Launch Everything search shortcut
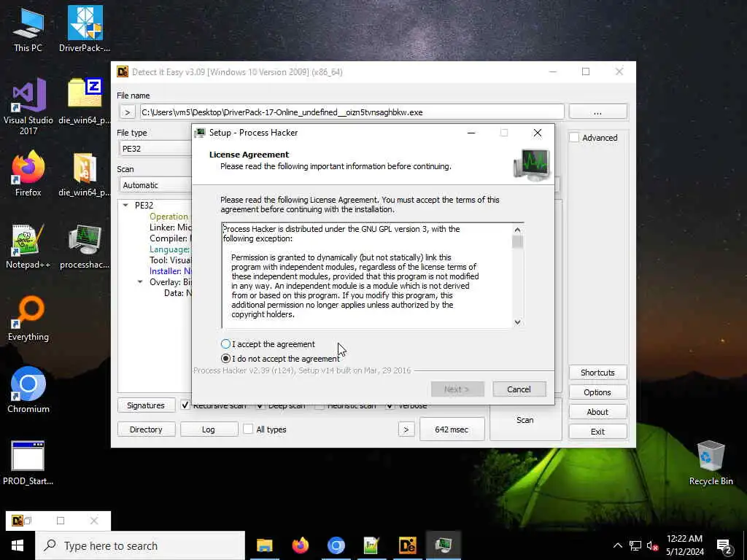 pyautogui.click(x=28, y=319)
